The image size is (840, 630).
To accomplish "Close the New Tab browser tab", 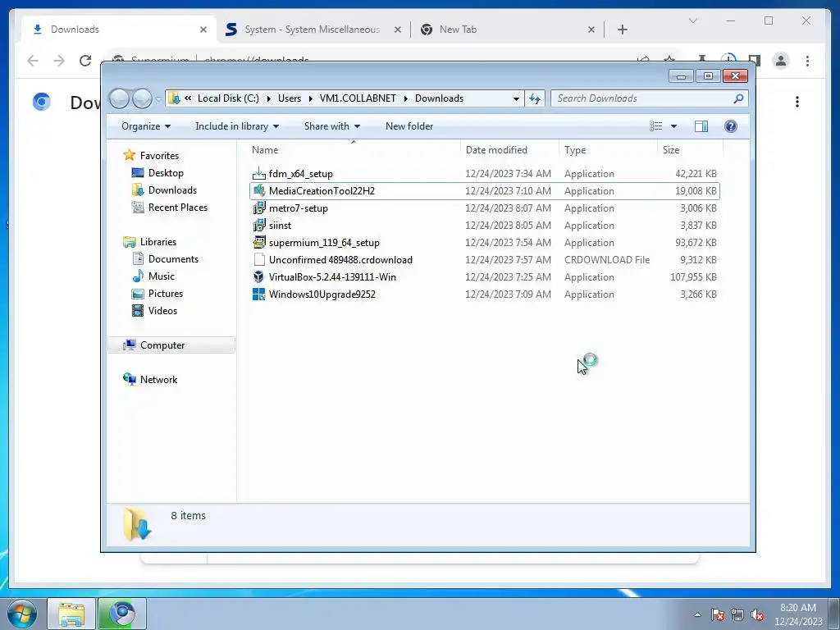I will point(591,30).
